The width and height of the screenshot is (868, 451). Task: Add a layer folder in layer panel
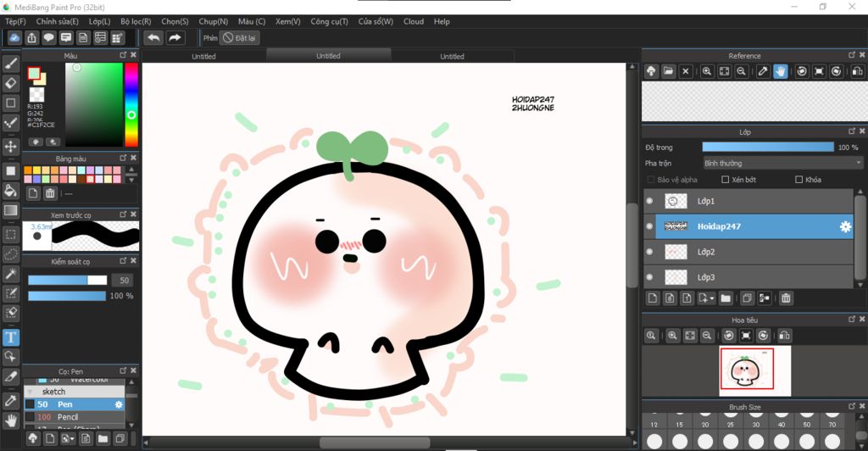[726, 298]
